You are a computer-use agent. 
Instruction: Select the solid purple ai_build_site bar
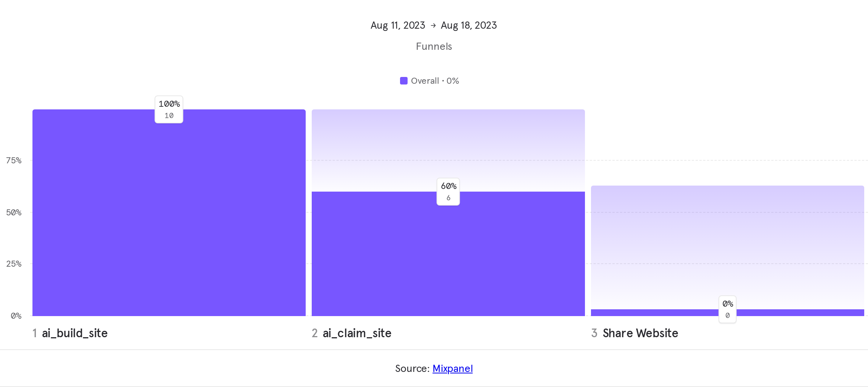click(169, 226)
